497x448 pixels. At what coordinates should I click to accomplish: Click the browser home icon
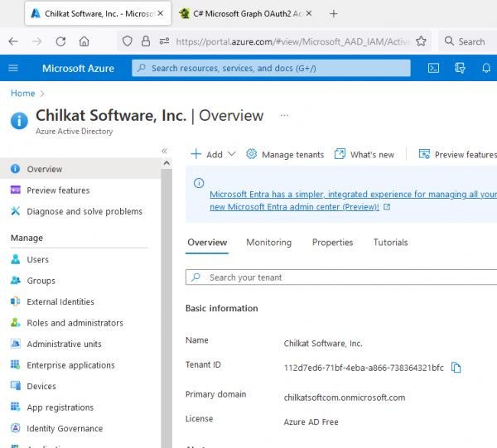point(84,41)
